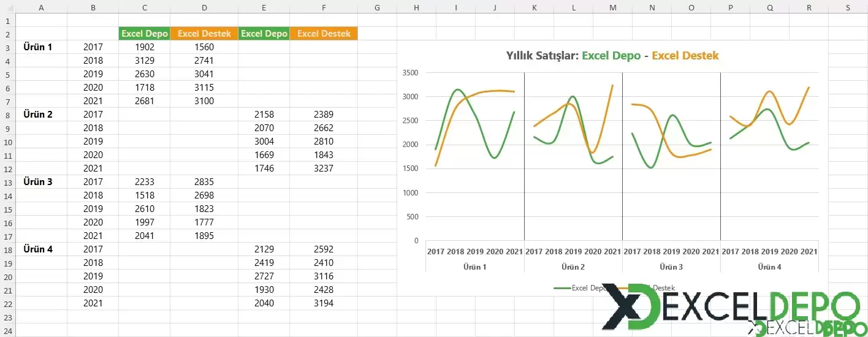Click green Excel Depo header in column C
This screenshot has height=337, width=868.
[x=144, y=34]
